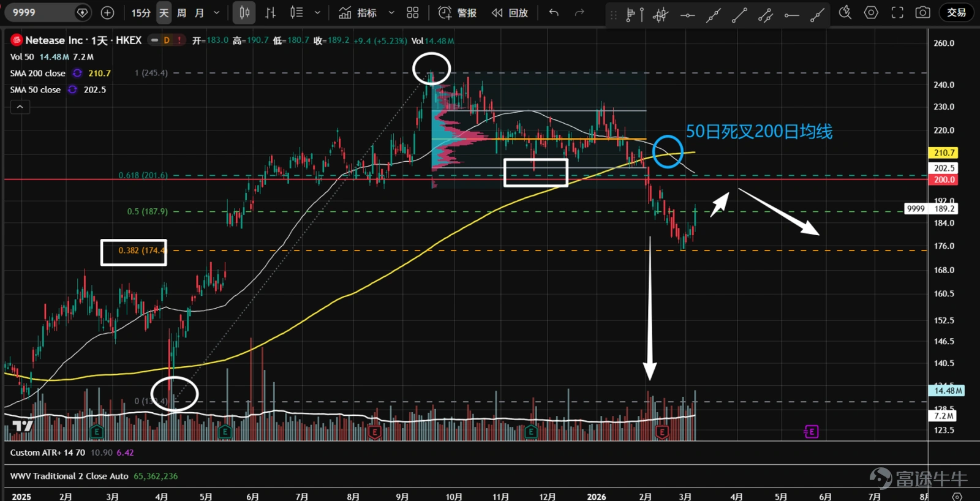Open time axis settings gear icon
Viewport: 980px width, 501px height.
click(957, 496)
